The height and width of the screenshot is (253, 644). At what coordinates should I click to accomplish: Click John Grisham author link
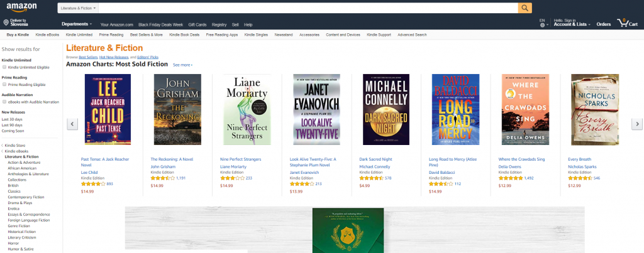pyautogui.click(x=163, y=167)
